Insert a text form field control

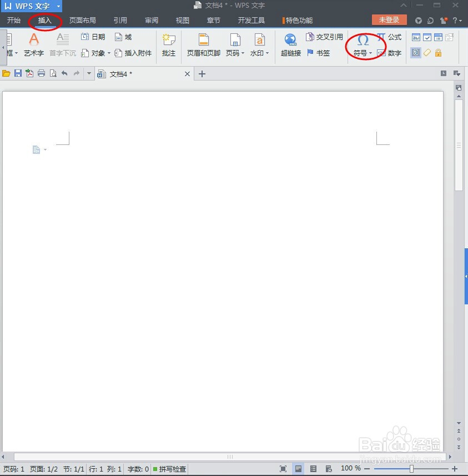point(416,37)
